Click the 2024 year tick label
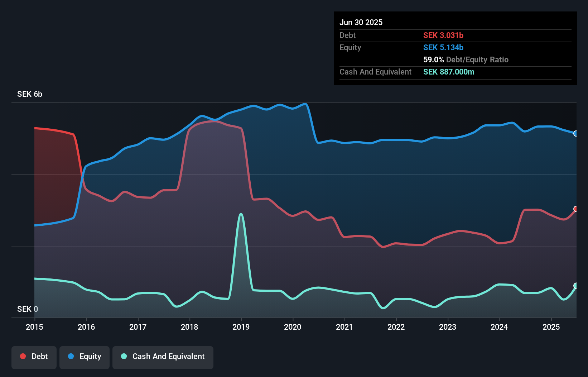Image resolution: width=588 pixels, height=377 pixels. (x=499, y=327)
